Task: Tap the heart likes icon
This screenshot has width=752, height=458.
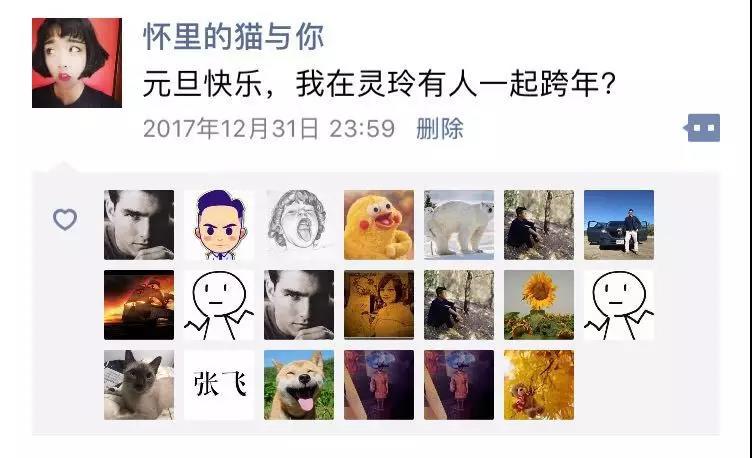Action: (65, 220)
